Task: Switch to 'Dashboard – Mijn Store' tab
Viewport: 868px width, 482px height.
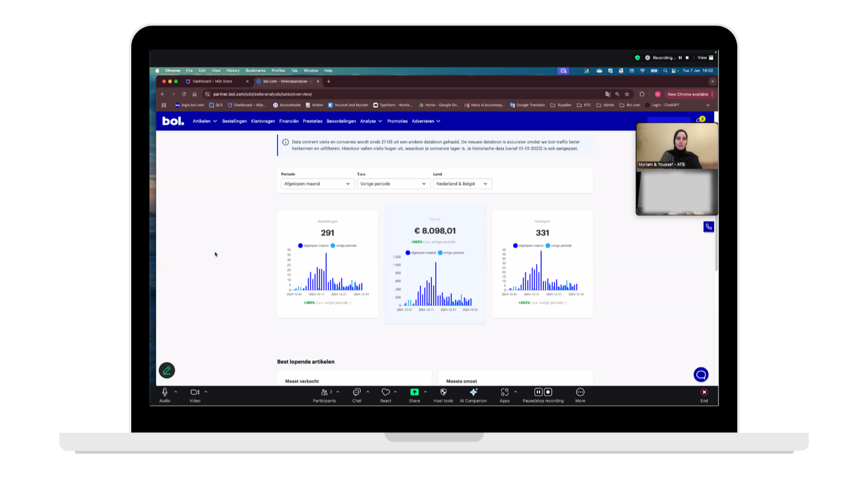Action: pyautogui.click(x=216, y=81)
